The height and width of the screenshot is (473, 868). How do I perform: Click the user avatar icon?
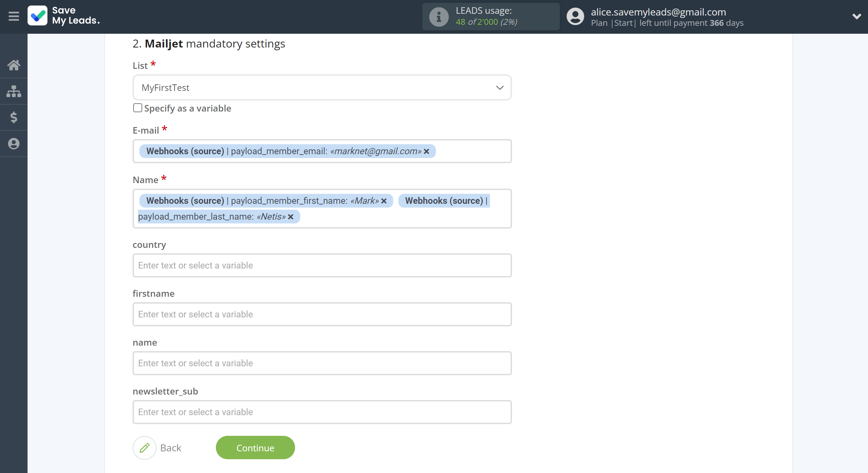[x=575, y=17]
